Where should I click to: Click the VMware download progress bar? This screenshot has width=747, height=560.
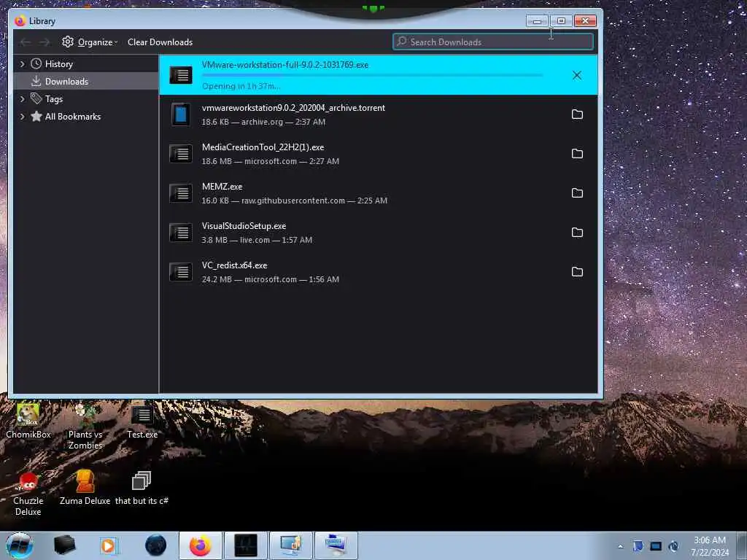point(372,75)
